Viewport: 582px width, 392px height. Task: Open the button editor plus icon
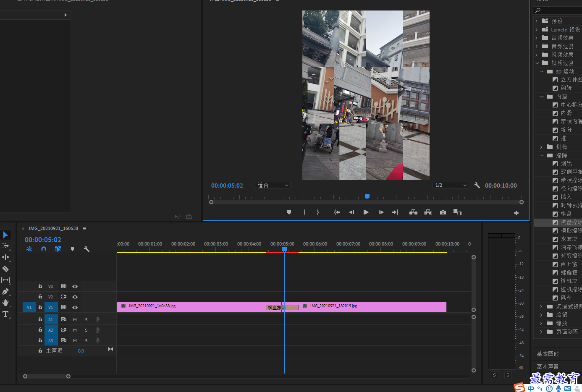(x=516, y=213)
